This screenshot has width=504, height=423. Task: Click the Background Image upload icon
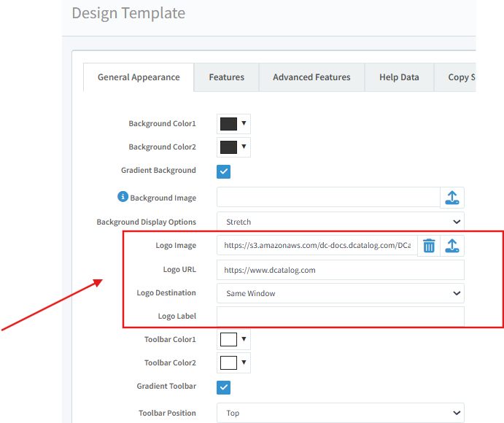pos(452,198)
